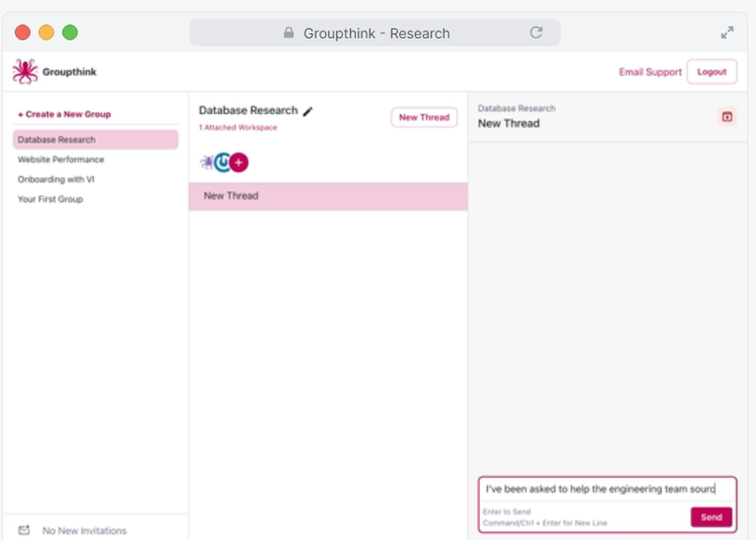
Task: Click the pink plus icon to attach another workspace
Action: pos(238,162)
